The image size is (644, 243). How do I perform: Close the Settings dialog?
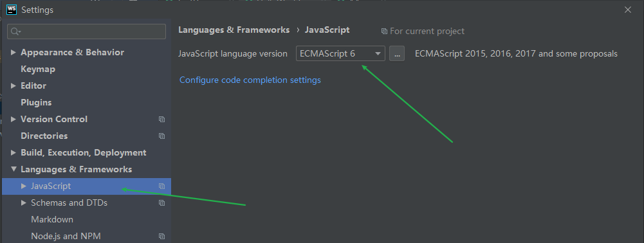627,10
